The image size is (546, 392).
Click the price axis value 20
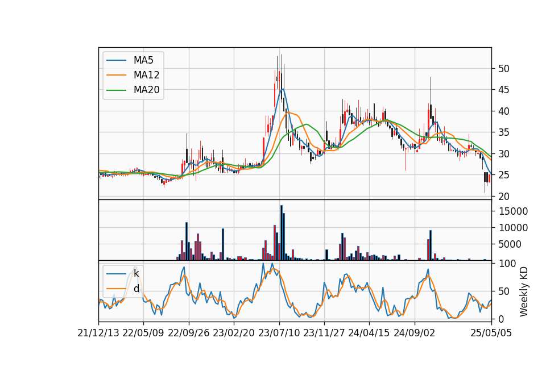coord(503,197)
